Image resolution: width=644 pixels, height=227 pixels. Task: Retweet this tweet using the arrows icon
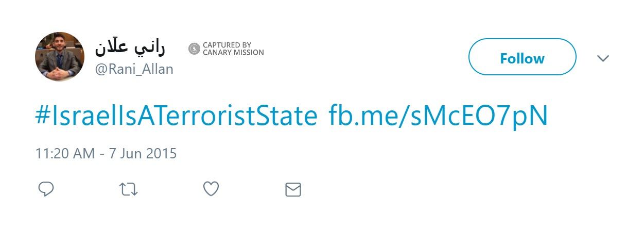[x=128, y=189]
